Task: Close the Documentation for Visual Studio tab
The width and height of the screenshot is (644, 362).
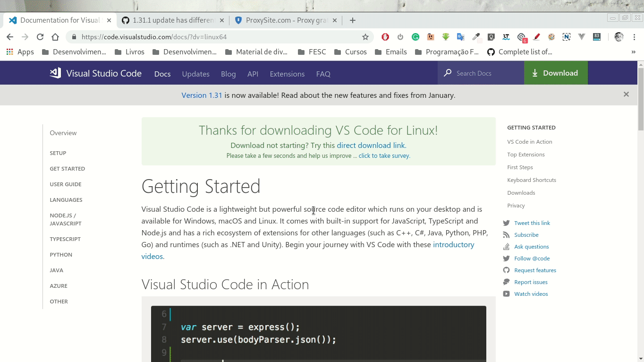Action: tap(109, 20)
